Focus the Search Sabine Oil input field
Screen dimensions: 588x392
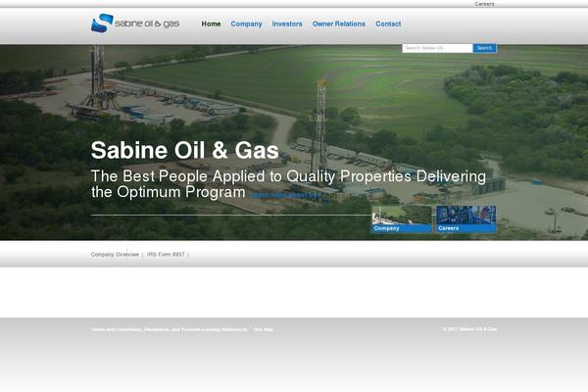pyautogui.click(x=437, y=48)
